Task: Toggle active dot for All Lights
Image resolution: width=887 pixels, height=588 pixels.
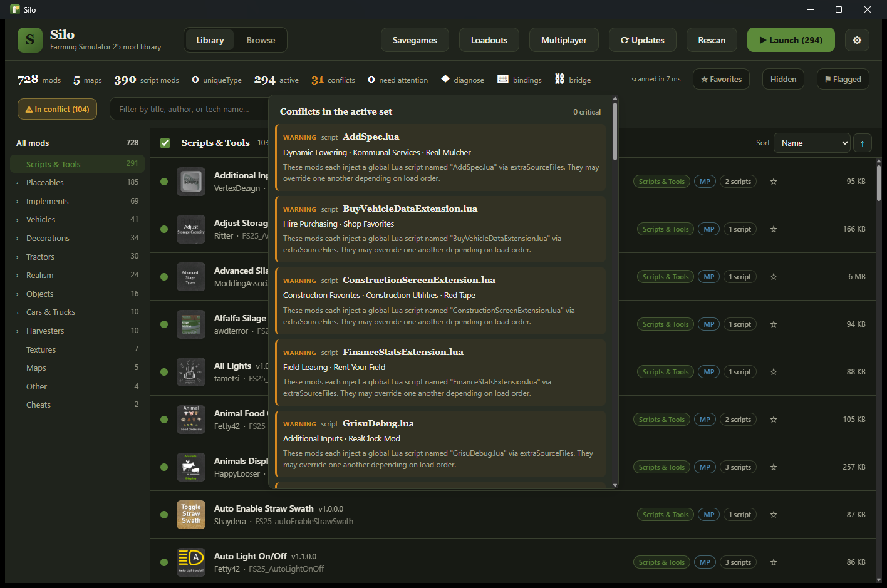Action: (164, 372)
